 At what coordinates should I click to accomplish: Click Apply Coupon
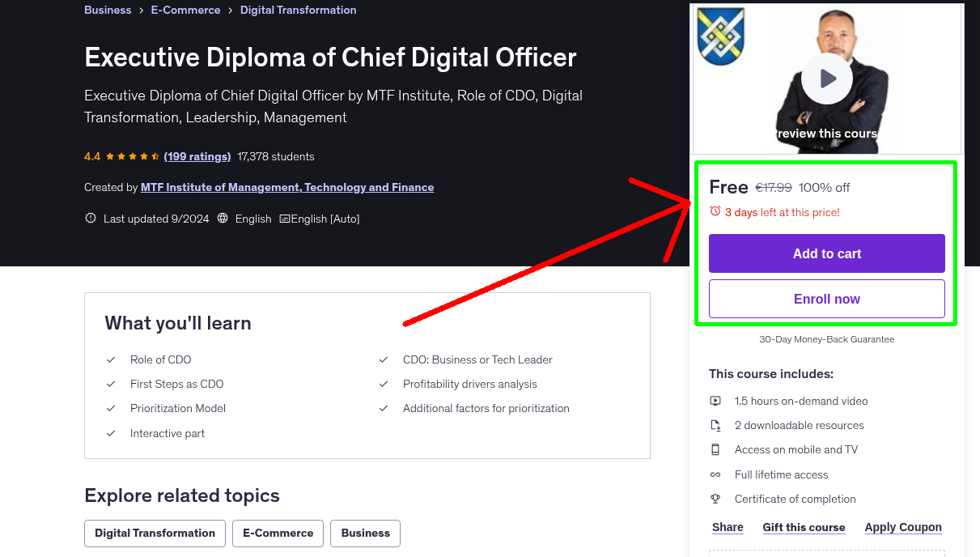tap(902, 527)
